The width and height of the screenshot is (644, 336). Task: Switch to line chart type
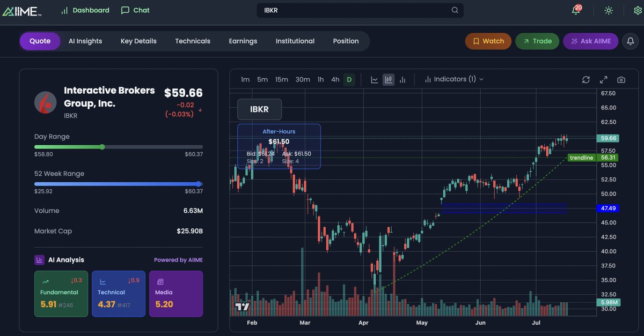375,79
